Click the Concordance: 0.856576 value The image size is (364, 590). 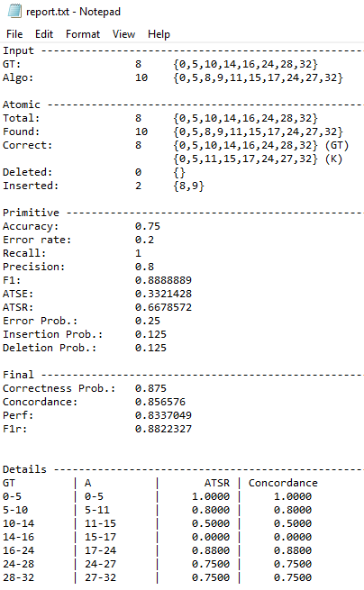click(160, 402)
